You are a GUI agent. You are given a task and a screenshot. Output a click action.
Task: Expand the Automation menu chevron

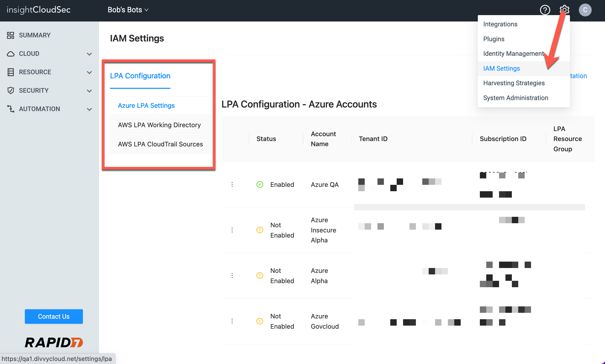[89, 109]
